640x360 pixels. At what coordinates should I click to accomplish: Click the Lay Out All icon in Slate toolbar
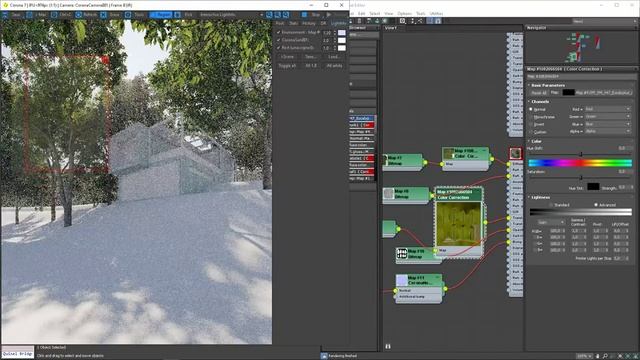point(412,21)
